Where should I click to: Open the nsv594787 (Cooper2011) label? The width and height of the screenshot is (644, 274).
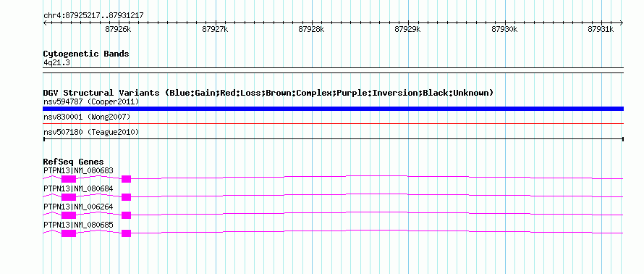click(91, 101)
